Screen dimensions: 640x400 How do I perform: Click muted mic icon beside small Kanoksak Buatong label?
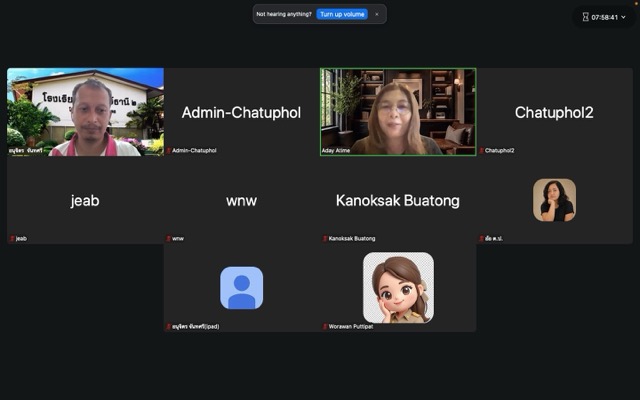click(325, 238)
